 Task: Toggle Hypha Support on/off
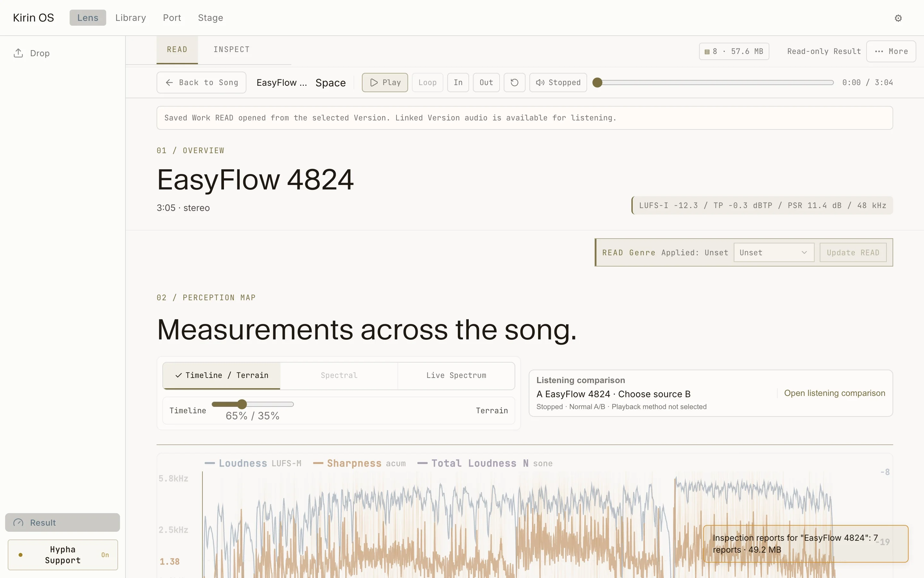63,555
